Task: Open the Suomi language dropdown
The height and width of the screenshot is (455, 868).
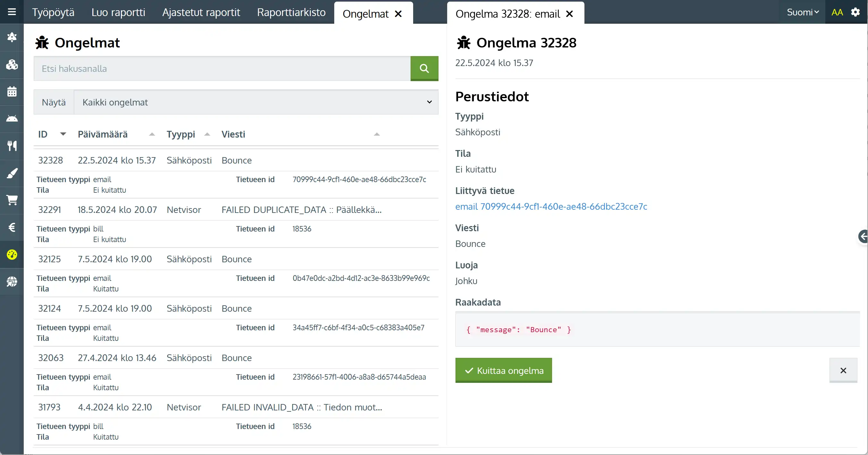Action: pos(803,12)
